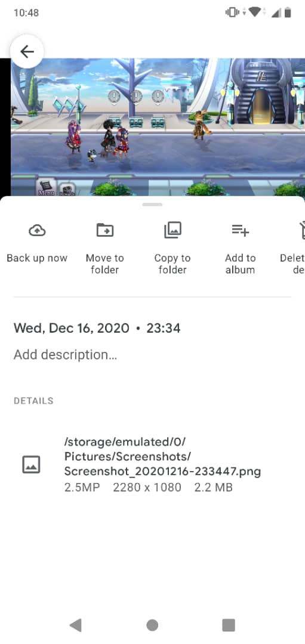The width and height of the screenshot is (305, 644).
Task: Tap the Android recent apps square
Action: (229, 625)
